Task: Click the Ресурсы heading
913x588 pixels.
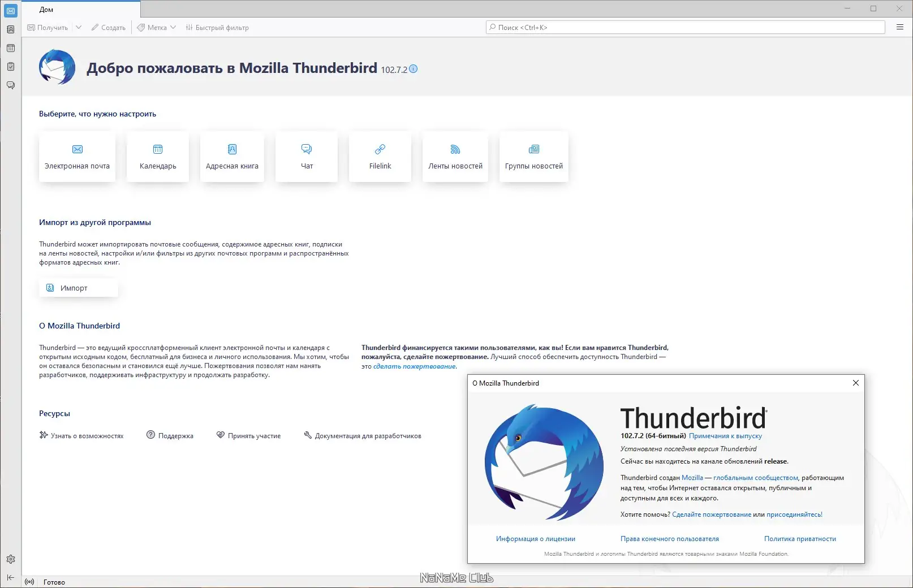Action: click(54, 413)
